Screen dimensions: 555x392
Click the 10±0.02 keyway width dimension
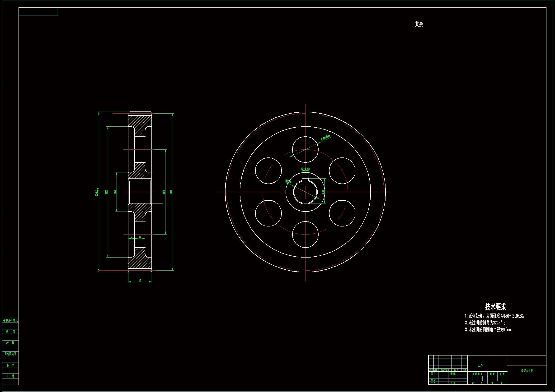click(x=305, y=169)
